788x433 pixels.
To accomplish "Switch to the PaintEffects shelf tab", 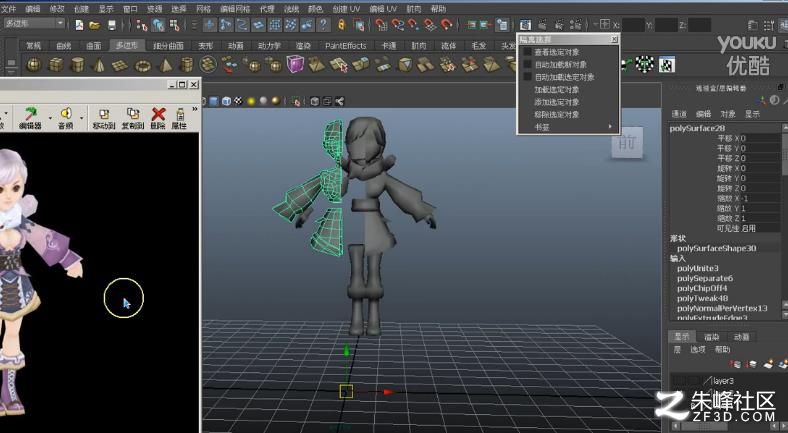I will coord(346,46).
